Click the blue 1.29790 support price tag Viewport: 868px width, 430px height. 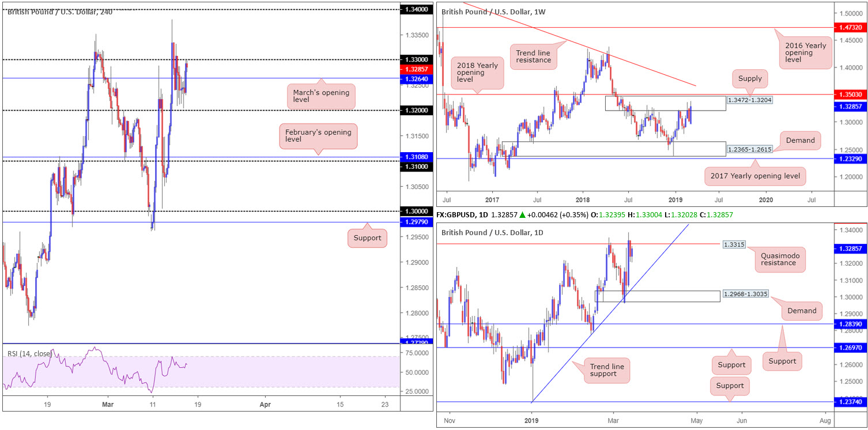click(416, 222)
